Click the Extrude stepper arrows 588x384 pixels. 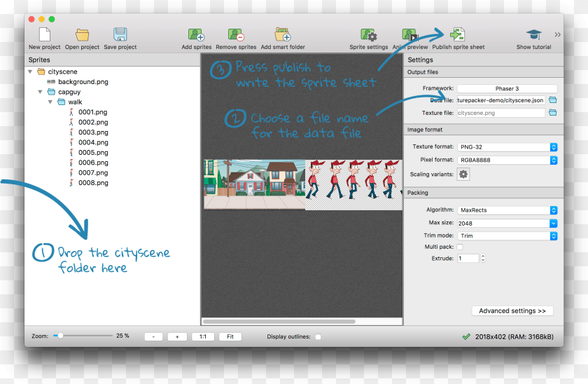[483, 259]
